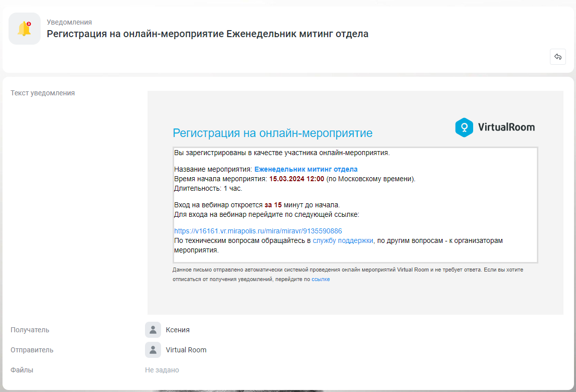Viewport: 576px width, 392px height.
Task: Click the Вы зарегистрированы в качестве участника sentence
Action: (282, 153)
